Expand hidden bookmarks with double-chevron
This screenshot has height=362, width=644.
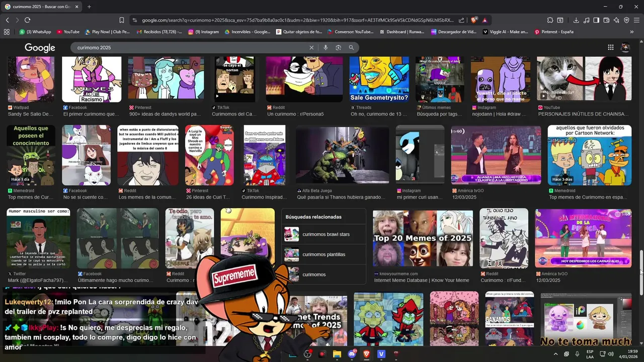[632, 32]
